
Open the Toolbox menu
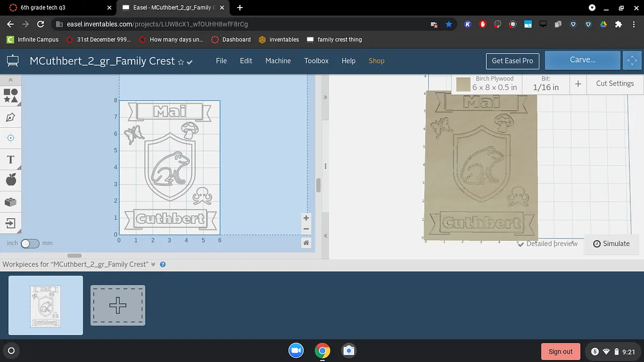click(x=316, y=61)
